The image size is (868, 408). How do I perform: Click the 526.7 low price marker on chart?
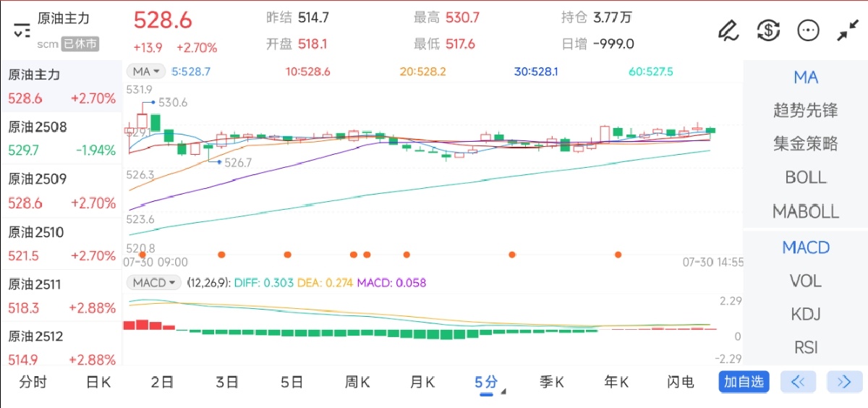tap(238, 163)
